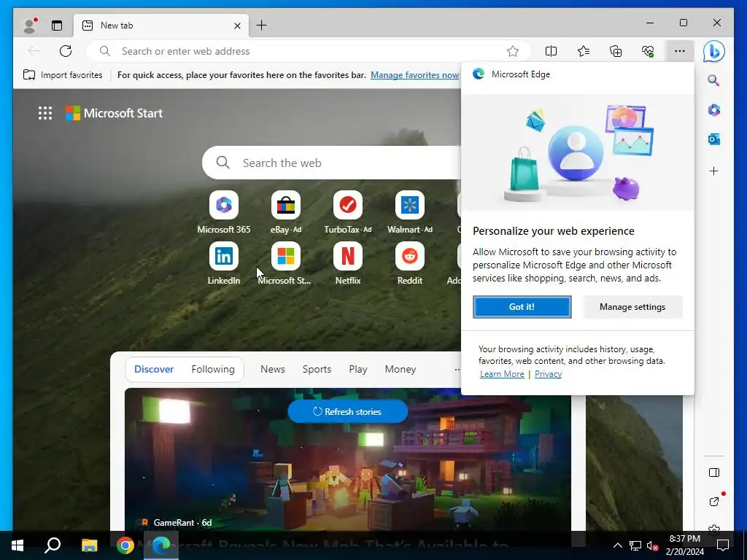
Task: Open the taskbar clock showing 8:37 PM
Action: coord(684,545)
